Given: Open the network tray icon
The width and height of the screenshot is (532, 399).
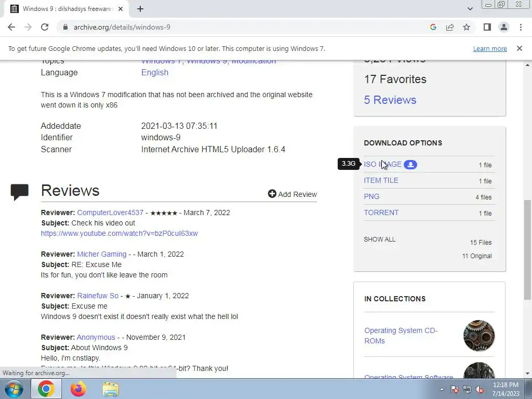Looking at the screenshot, I should [x=467, y=389].
